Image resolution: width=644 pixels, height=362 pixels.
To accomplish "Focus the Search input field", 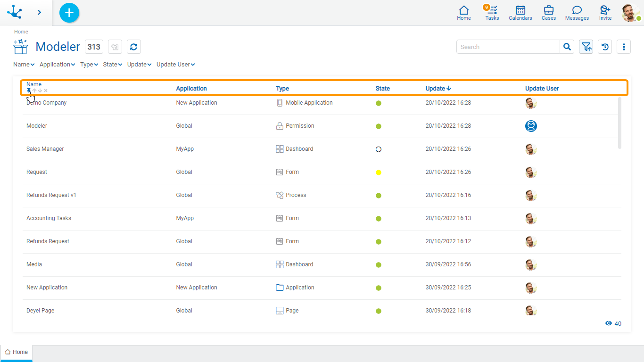I will [508, 47].
